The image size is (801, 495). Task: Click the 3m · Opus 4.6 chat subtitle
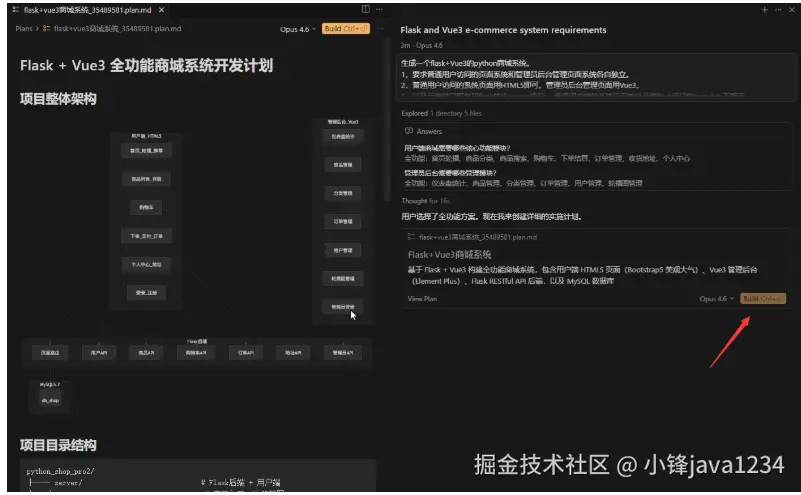click(421, 45)
